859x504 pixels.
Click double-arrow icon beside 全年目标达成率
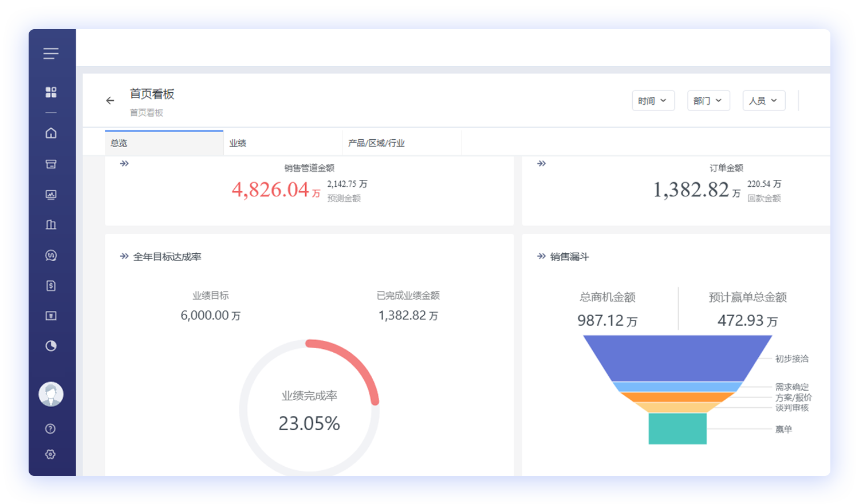coord(124,257)
